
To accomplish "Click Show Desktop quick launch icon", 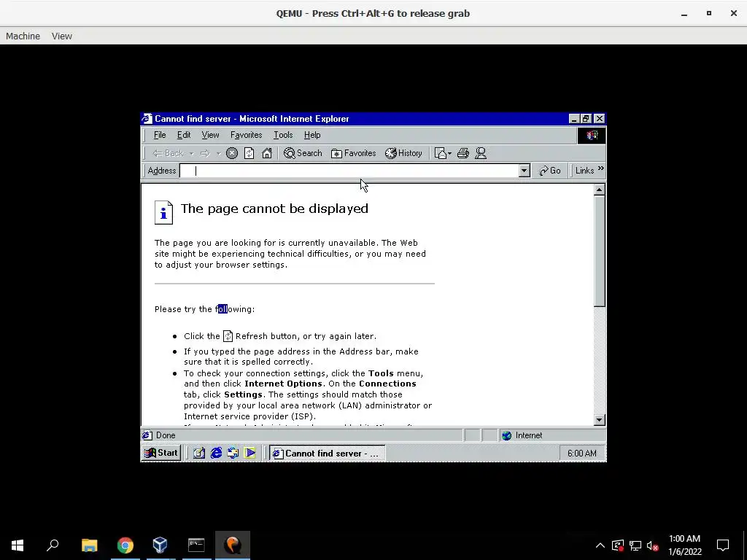I will tap(199, 453).
